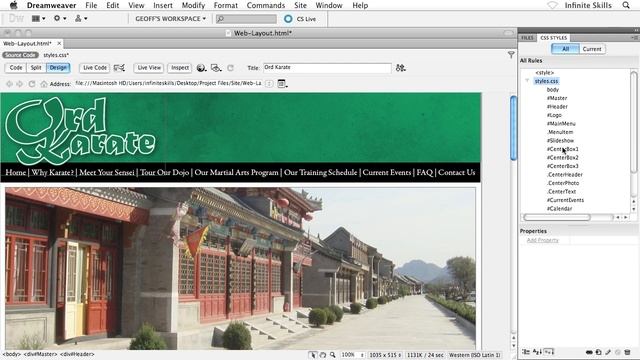This screenshot has height=360, width=640.
Task: Open the Live View options icon by address
Action: (282, 84)
